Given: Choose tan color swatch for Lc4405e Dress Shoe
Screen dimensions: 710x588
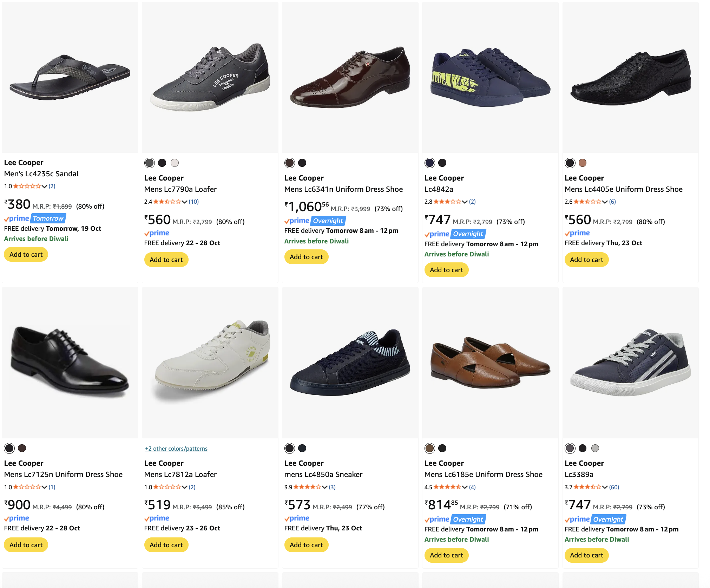Looking at the screenshot, I should click(583, 163).
